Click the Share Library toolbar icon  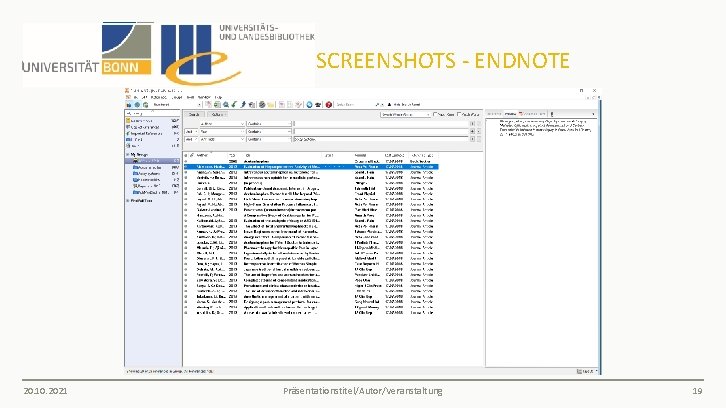pyautogui.click(x=318, y=105)
